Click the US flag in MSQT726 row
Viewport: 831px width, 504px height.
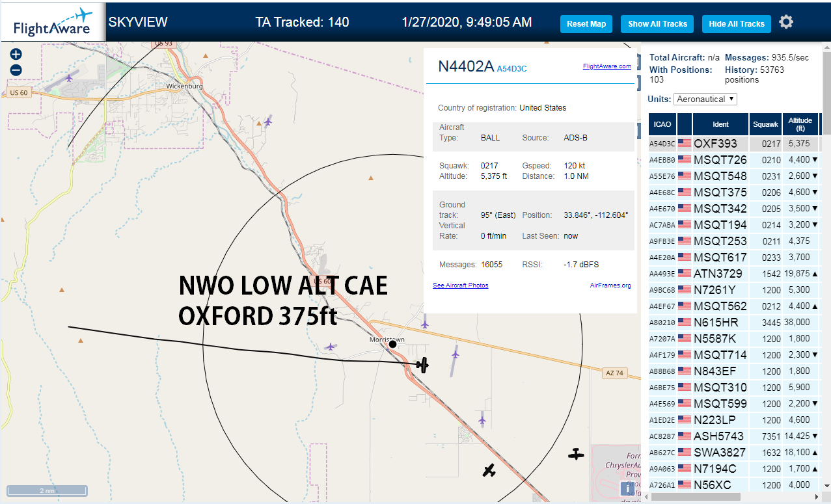(685, 159)
